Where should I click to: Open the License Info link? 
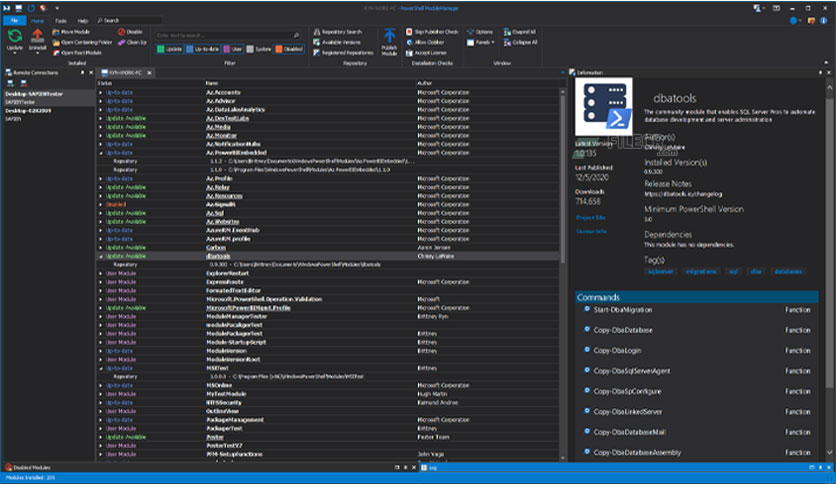(591, 231)
